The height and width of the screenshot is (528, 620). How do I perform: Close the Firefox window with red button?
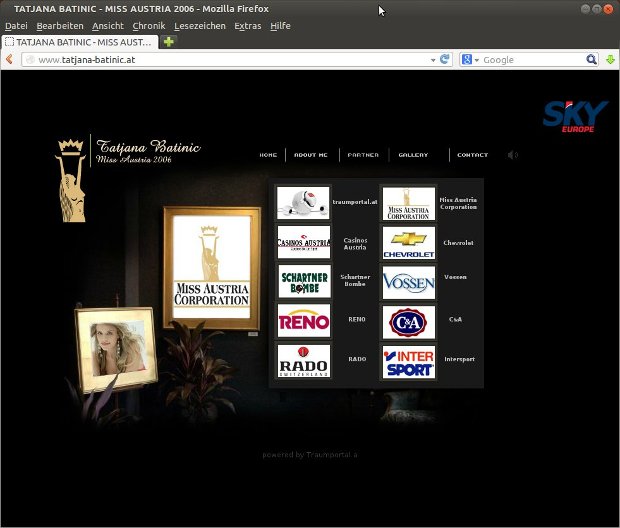608,9
